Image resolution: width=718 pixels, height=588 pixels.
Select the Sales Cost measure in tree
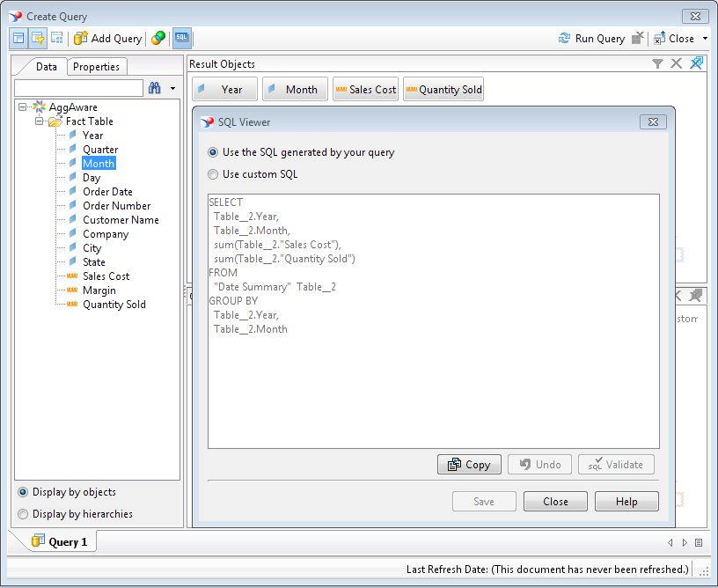[x=106, y=276]
